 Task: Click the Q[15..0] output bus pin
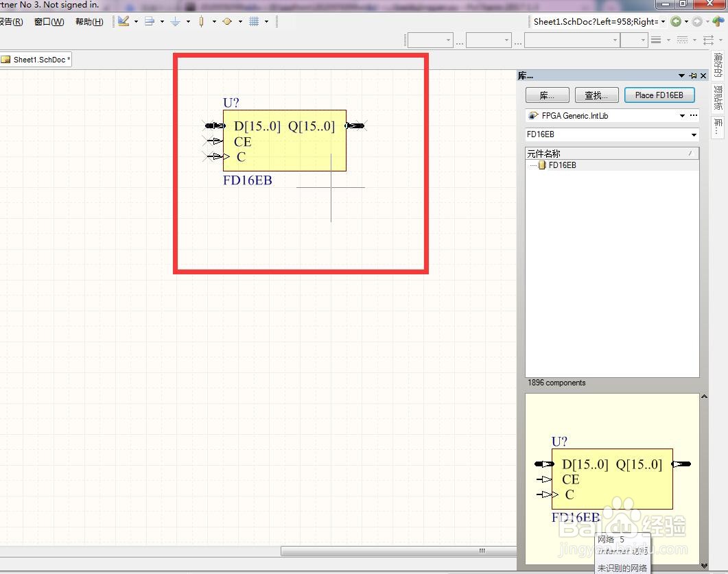tap(355, 125)
